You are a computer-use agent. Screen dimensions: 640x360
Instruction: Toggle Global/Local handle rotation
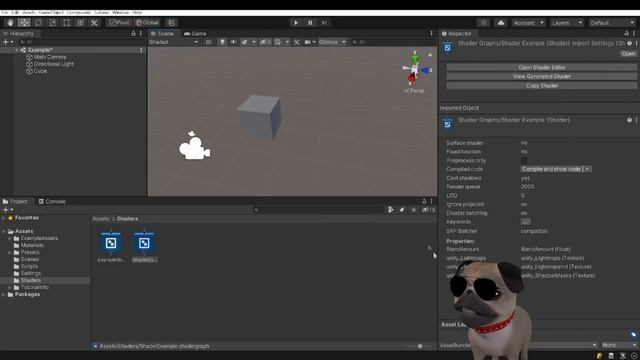[147, 23]
